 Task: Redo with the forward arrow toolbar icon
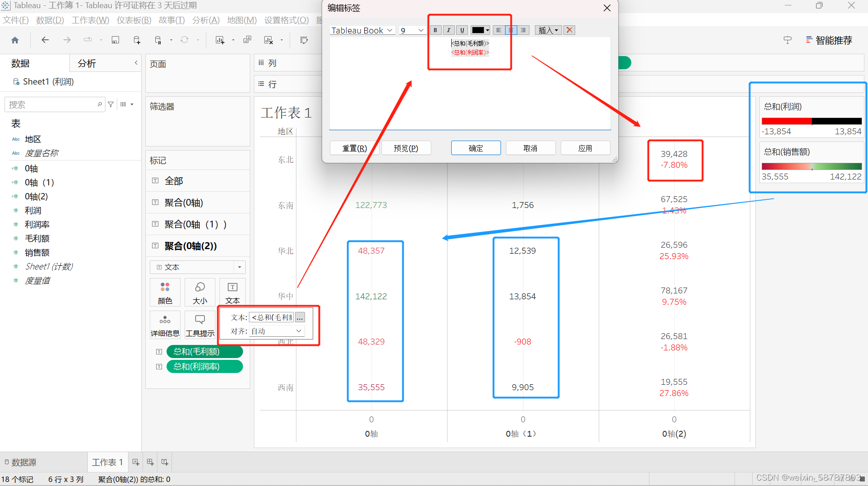point(67,40)
